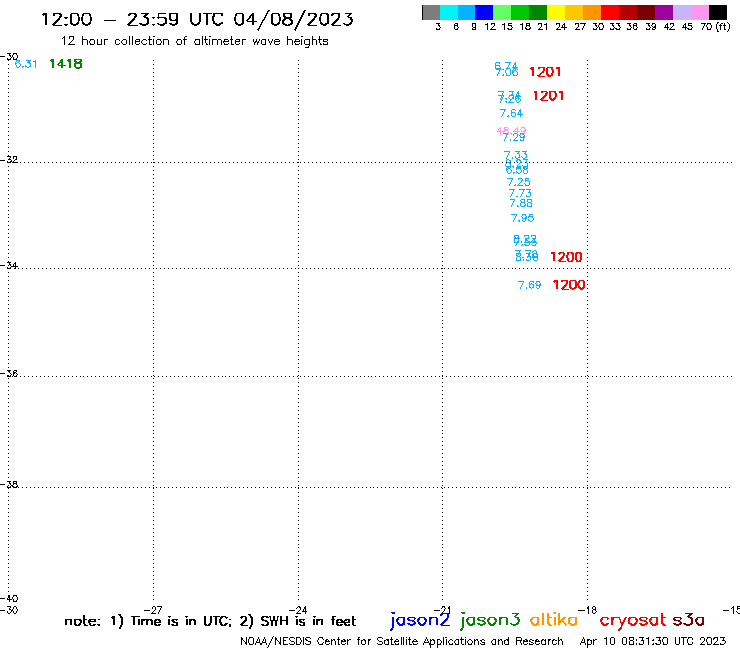Screen dimensions: 740x650
Task: Select the orange swatch in the color scale
Action: click(591, 12)
